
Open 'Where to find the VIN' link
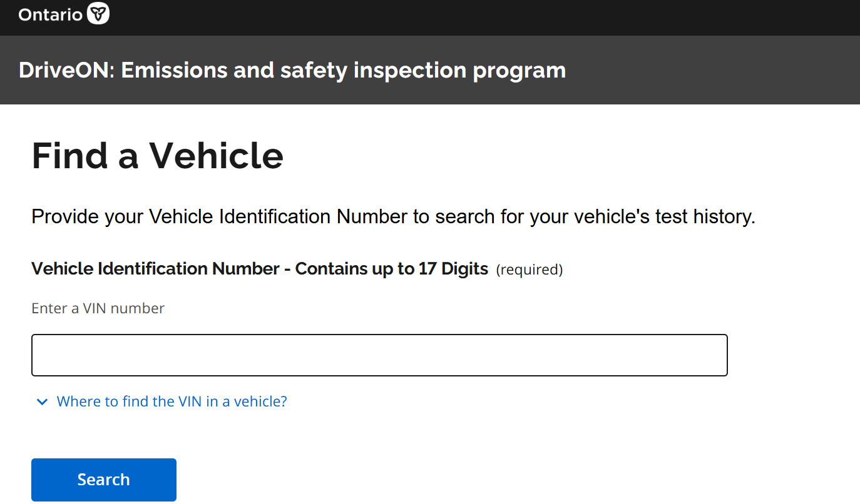(x=171, y=401)
